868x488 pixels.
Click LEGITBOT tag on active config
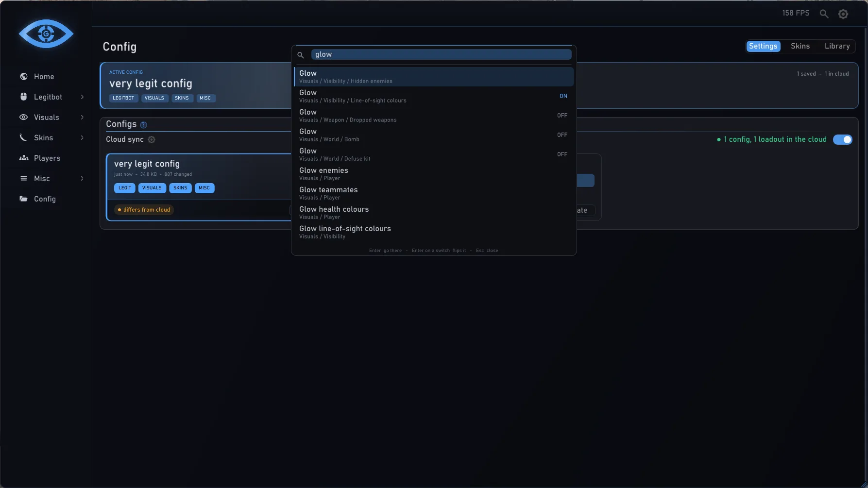(123, 98)
